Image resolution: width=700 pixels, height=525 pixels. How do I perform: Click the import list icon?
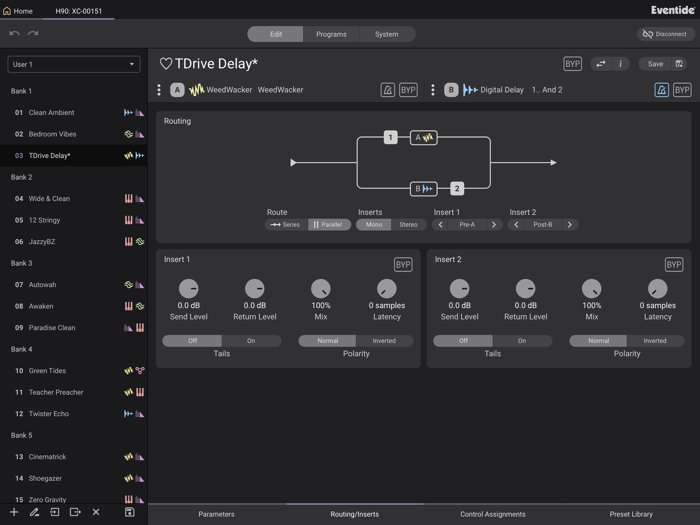pyautogui.click(x=54, y=512)
